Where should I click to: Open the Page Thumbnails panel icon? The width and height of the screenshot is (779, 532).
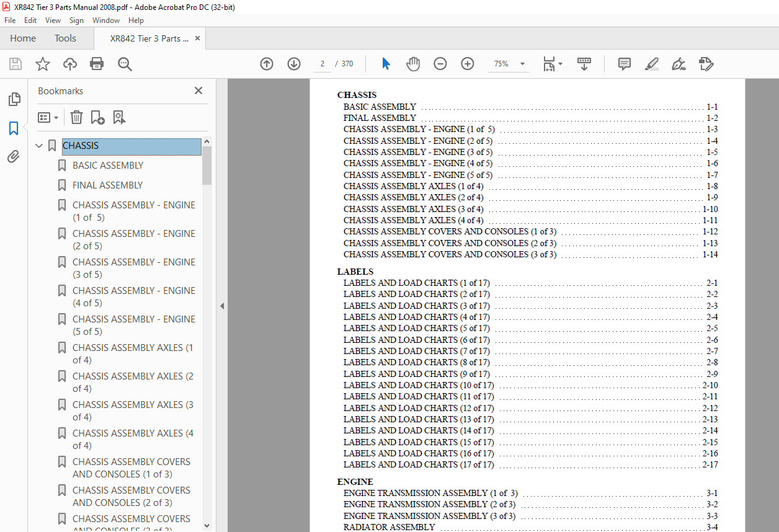click(14, 99)
